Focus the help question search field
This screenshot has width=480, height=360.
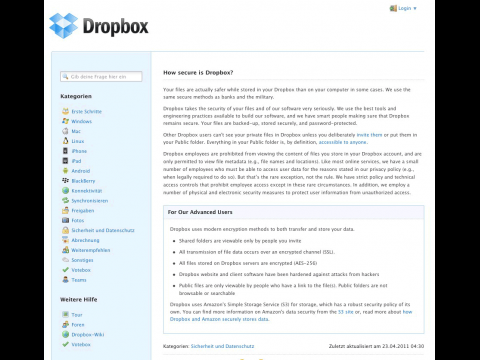[x=101, y=77]
